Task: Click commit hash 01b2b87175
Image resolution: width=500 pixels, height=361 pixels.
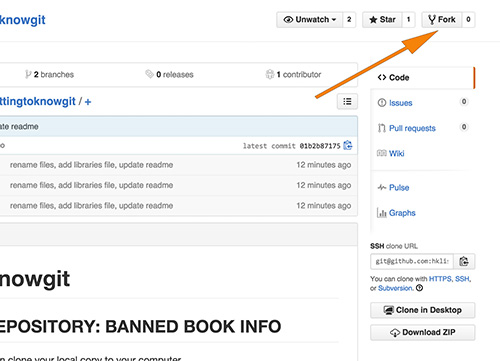Action: (320, 146)
